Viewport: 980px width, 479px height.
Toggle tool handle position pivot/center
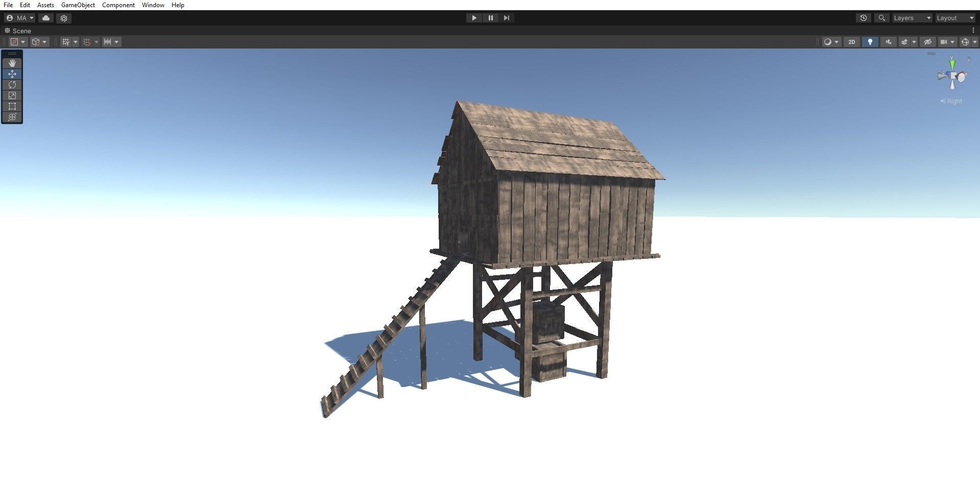point(14,42)
